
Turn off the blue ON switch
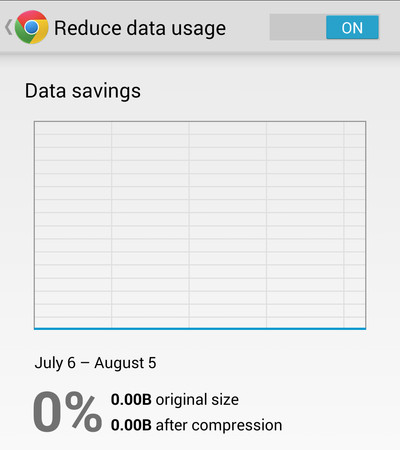pyautogui.click(x=352, y=27)
